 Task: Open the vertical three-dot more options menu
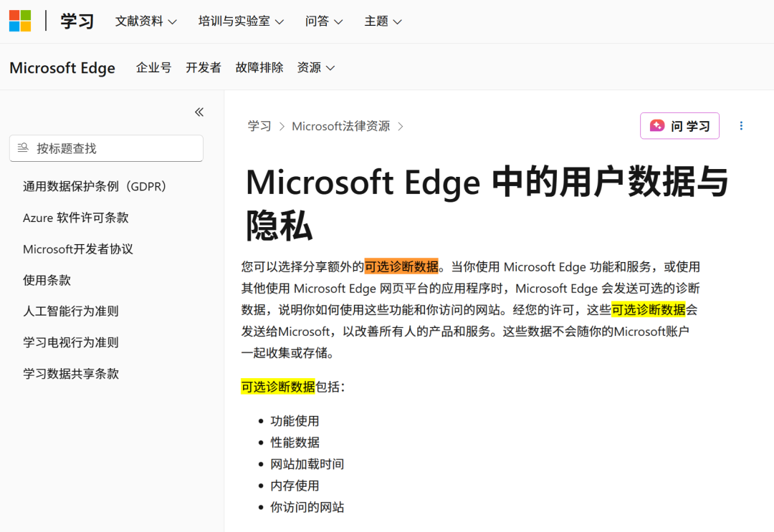pos(741,126)
